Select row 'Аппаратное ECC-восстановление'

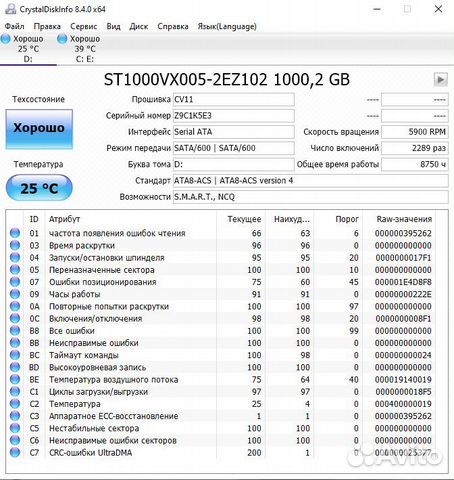click(x=222, y=416)
